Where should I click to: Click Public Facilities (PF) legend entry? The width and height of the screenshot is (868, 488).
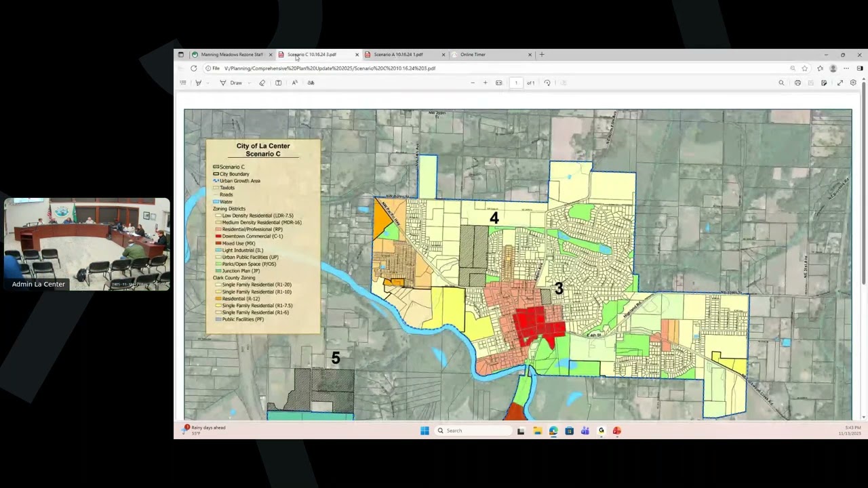(239, 319)
